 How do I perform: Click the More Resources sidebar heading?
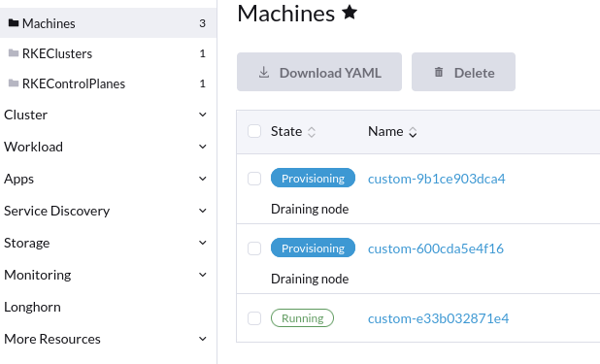point(52,339)
